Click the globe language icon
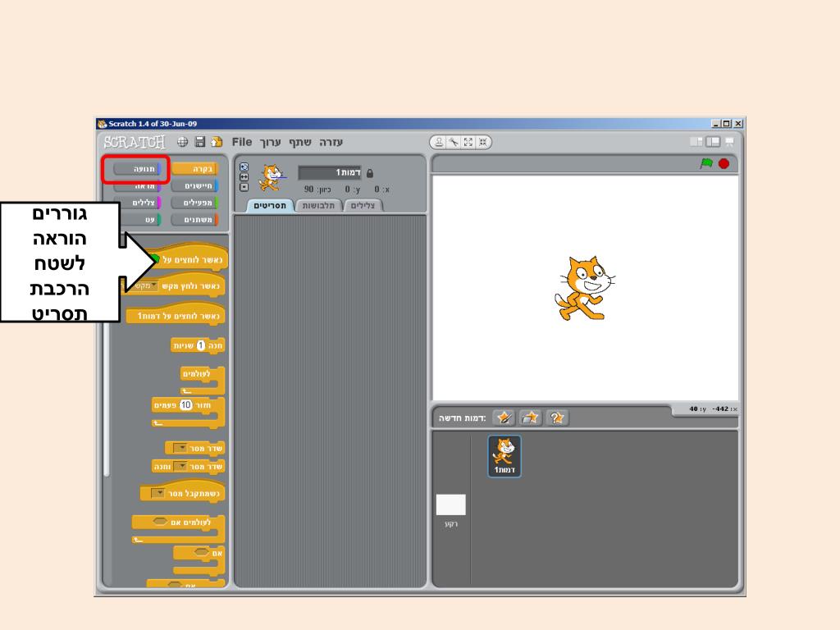The width and height of the screenshot is (840, 630). click(182, 142)
